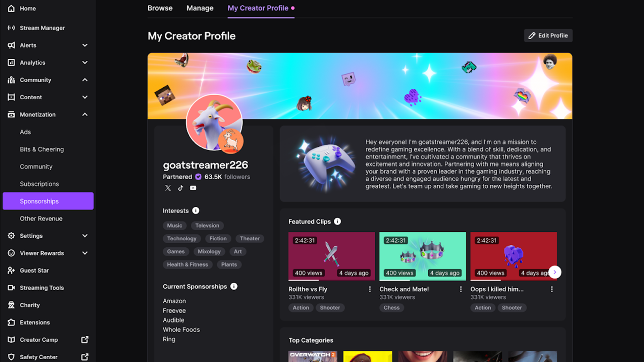This screenshot has width=644, height=362.
Task: Open Creator Camp external link icon
Action: tap(85, 340)
